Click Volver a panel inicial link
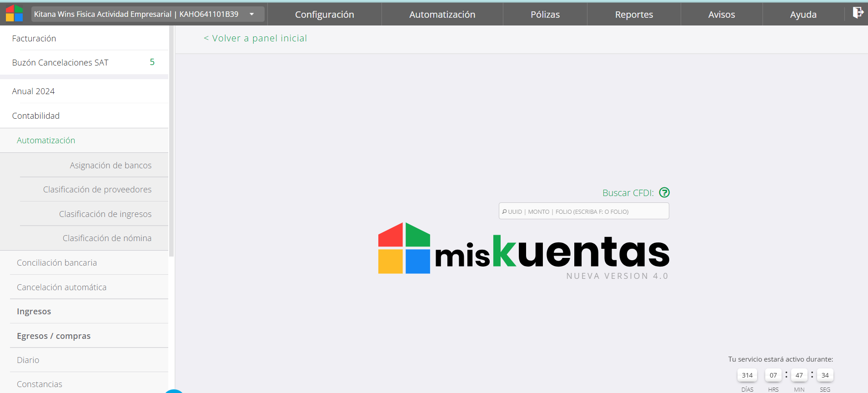Screen dimensions: 868x393 [x=255, y=39]
